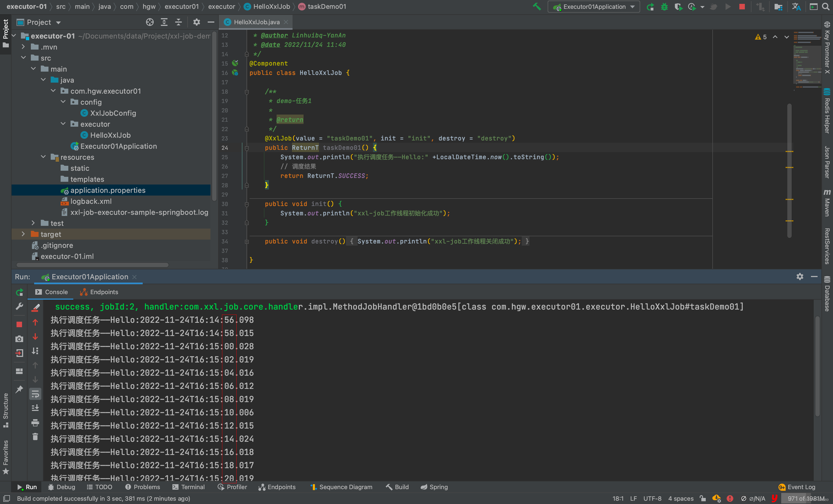This screenshot has width=833, height=504.
Task: Clear console with trash icon
Action: pyautogui.click(x=35, y=437)
